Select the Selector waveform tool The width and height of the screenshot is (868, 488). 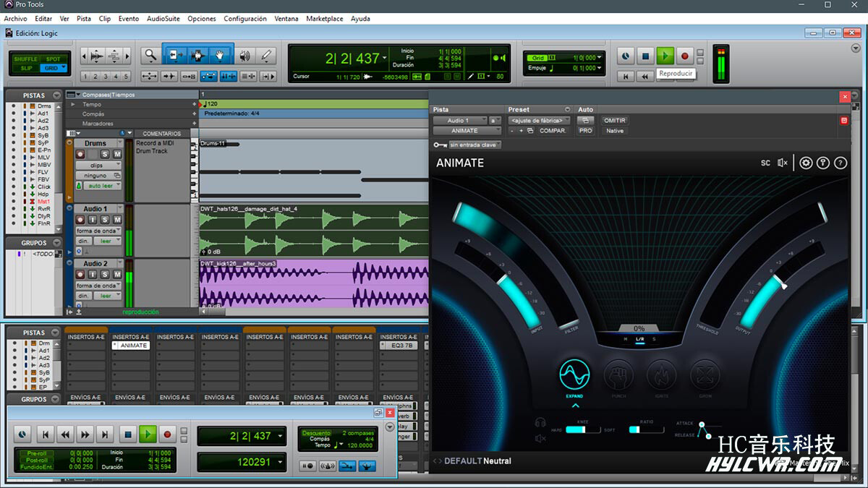(x=197, y=55)
